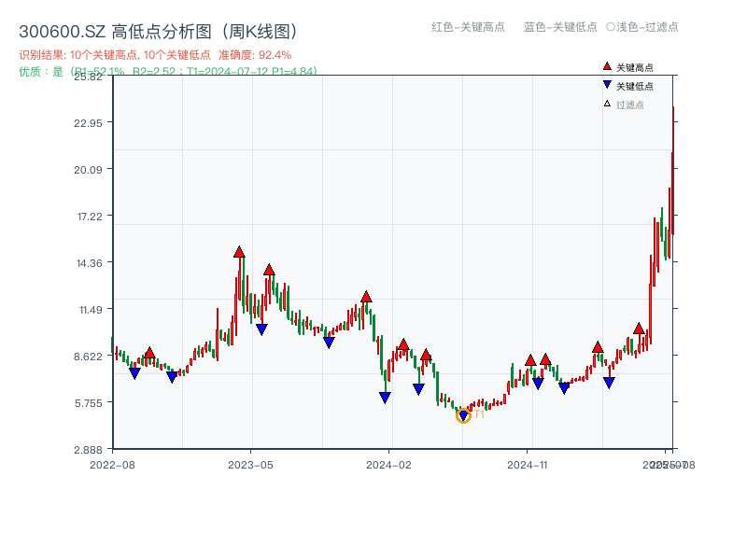Toggle the 关键低点 legend entry label

point(635,86)
